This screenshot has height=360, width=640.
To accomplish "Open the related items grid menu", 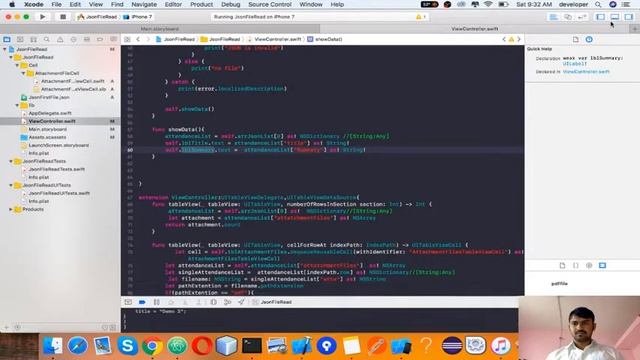I will 127,39.
